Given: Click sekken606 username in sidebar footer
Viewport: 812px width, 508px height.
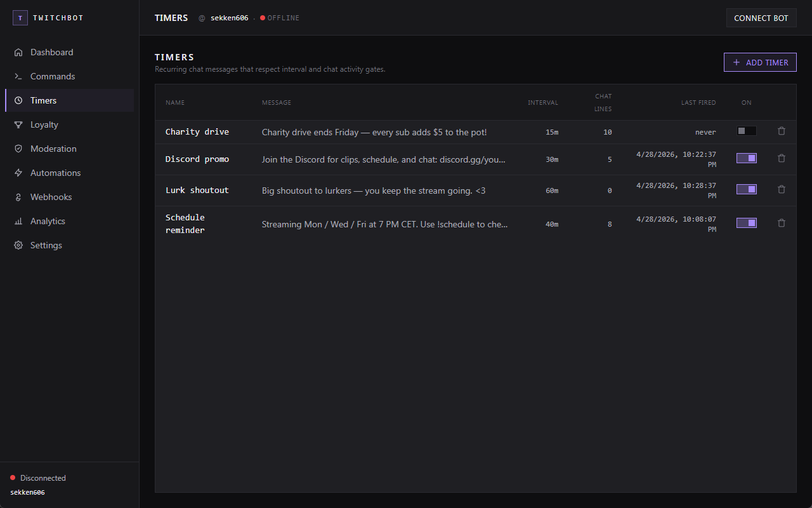Looking at the screenshot, I should (27, 492).
